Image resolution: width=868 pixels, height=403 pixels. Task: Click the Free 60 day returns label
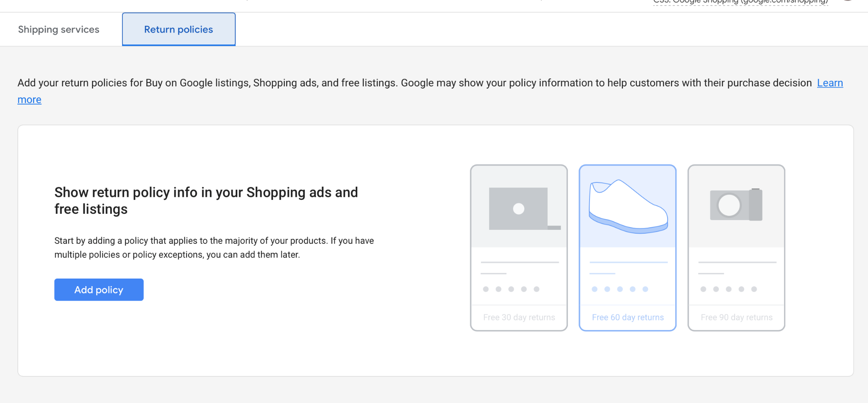(628, 317)
